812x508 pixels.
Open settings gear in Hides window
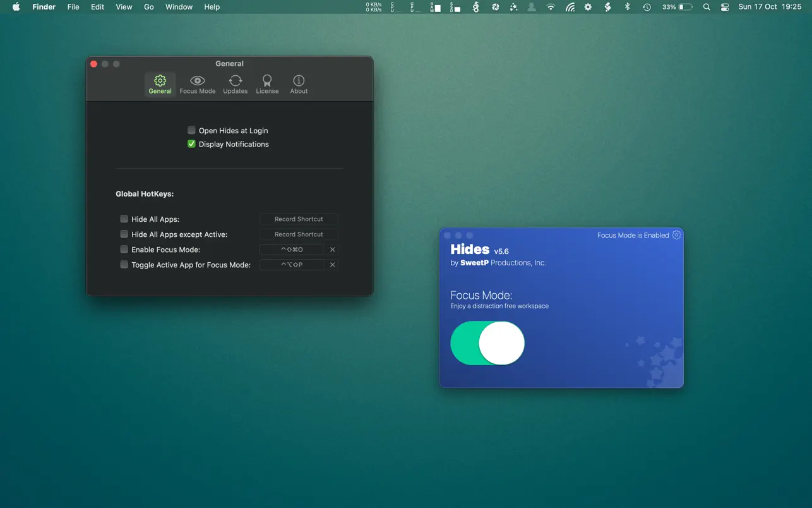tap(676, 235)
